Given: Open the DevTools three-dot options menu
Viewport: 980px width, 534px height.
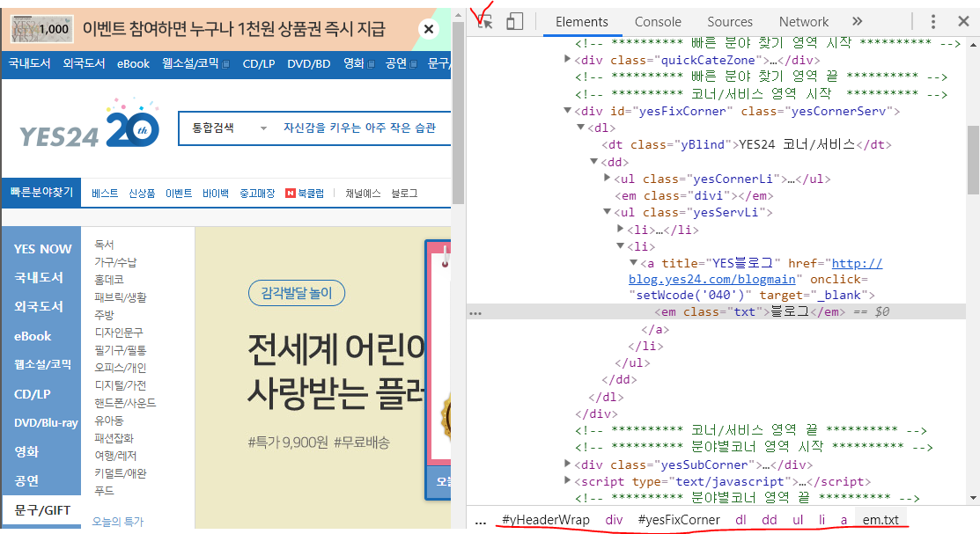Looking at the screenshot, I should coord(933,22).
